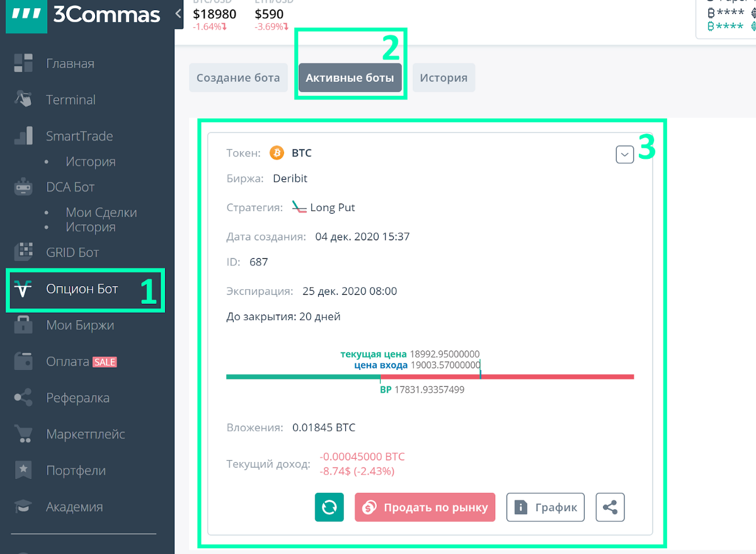
Task: Switch to the Активные боты tab
Action: click(350, 78)
